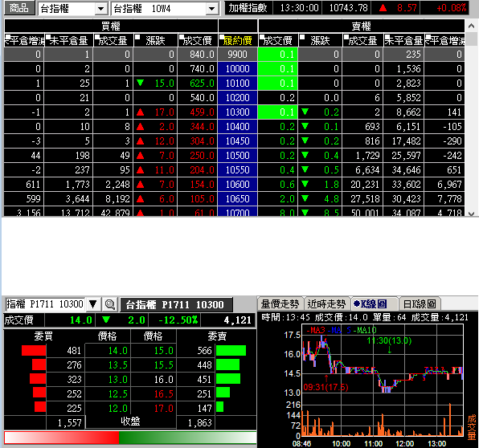Screen dimensions: 479x448
Task: Open the 日K線圖 tab
Action: 420,303
